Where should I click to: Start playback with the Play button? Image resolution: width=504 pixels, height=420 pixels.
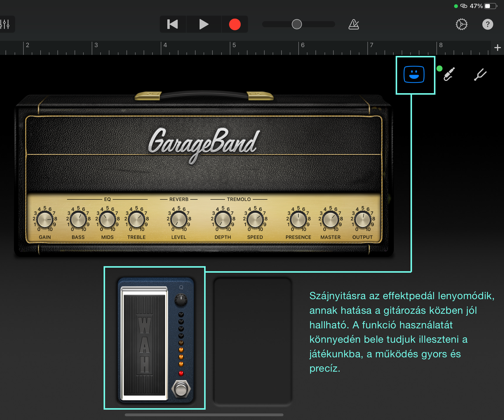(204, 24)
